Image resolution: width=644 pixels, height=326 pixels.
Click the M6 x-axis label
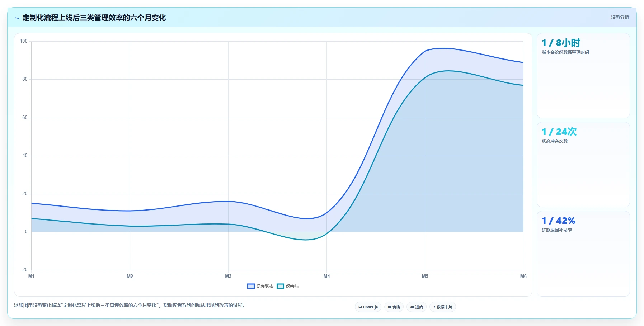click(523, 276)
